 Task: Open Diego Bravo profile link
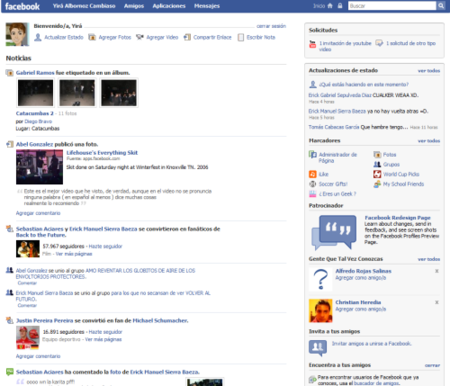point(38,121)
